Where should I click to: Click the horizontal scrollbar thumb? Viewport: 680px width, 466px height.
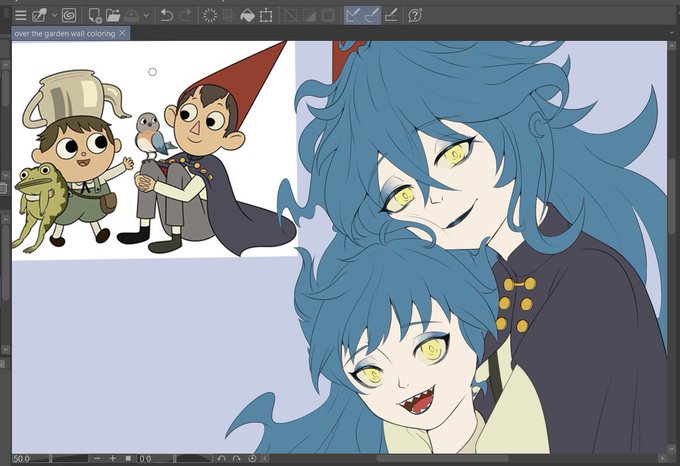click(x=442, y=458)
